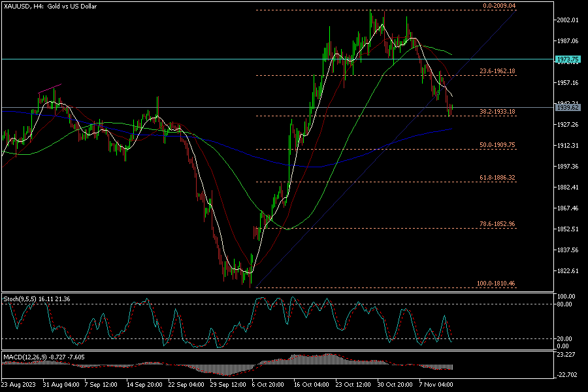Click the 6 Oct 20:00 time label
Screen dimensions: 588x392
tap(267, 385)
